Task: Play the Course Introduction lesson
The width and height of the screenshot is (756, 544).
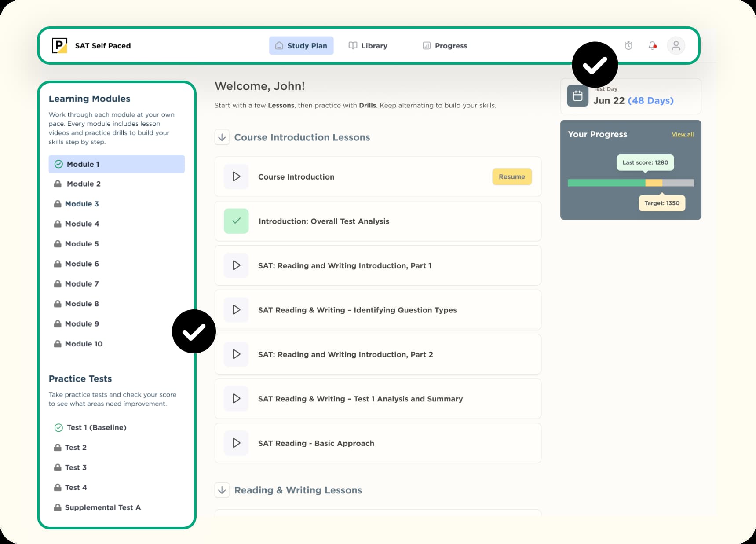Action: pyautogui.click(x=236, y=176)
